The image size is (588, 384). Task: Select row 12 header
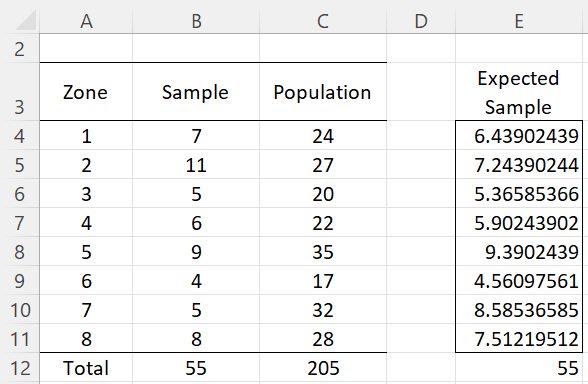click(x=20, y=368)
